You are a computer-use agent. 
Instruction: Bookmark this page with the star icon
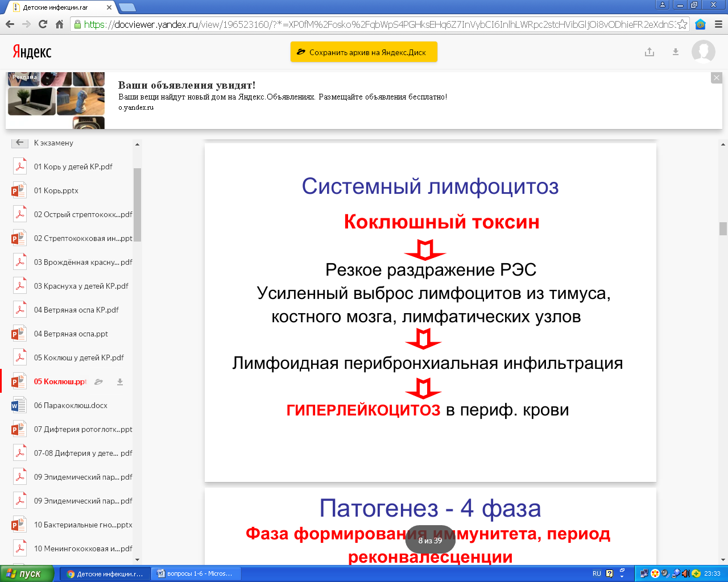(682, 24)
